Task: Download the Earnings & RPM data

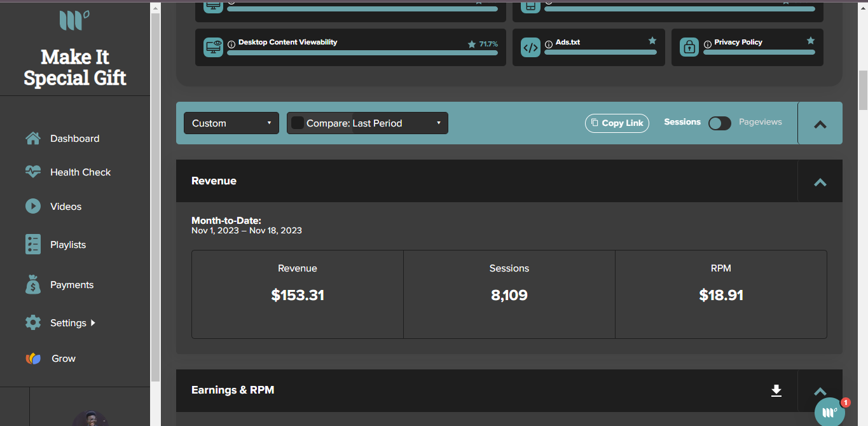Action: tap(776, 390)
